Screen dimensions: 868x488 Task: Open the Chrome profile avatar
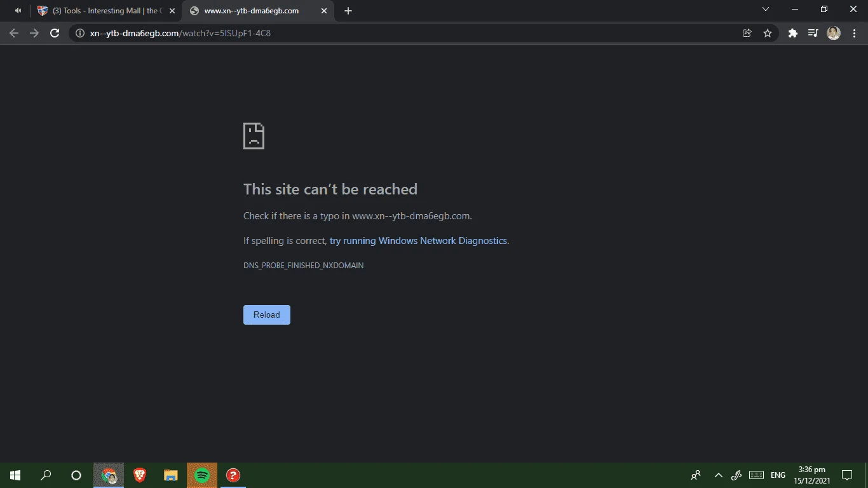(x=834, y=33)
